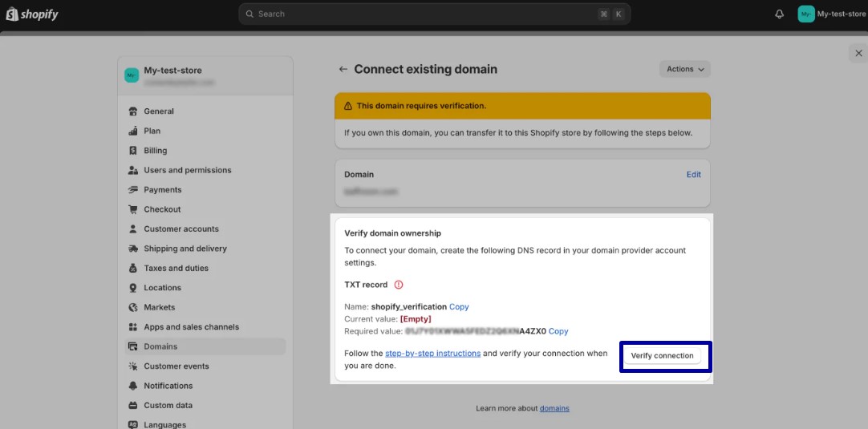Image resolution: width=868 pixels, height=429 pixels.
Task: Click the search bar
Action: click(x=434, y=14)
